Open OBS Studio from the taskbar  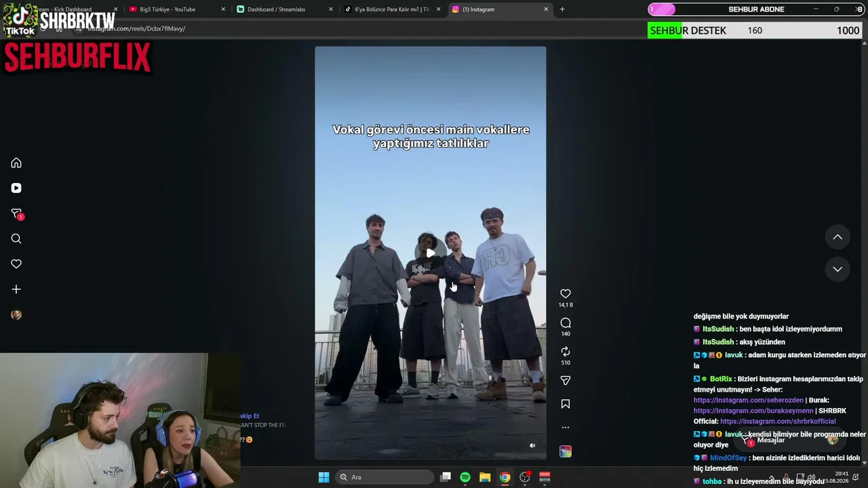point(525,477)
